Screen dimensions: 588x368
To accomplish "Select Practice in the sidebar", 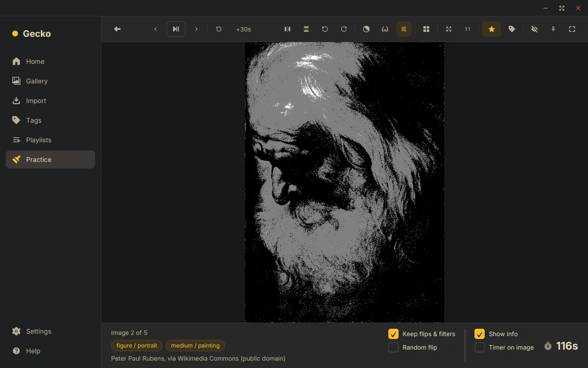I will tap(50, 159).
